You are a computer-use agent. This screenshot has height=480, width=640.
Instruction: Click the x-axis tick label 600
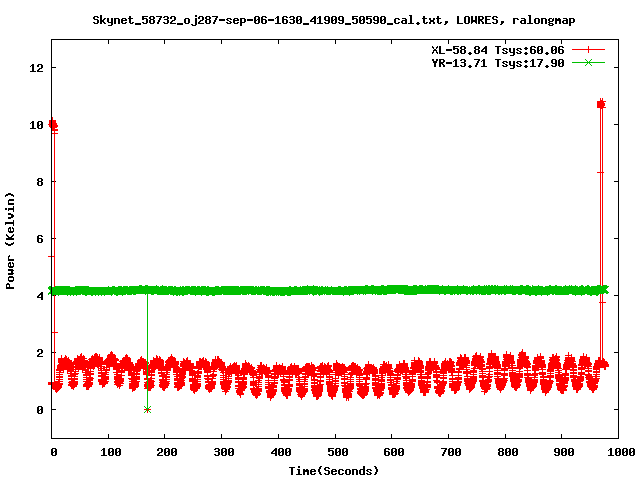click(394, 452)
